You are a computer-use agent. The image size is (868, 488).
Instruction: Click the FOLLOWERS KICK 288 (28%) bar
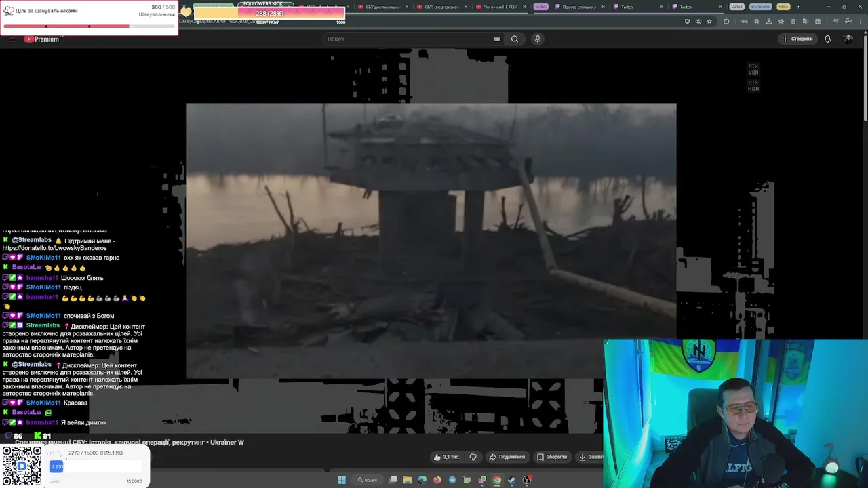269,13
